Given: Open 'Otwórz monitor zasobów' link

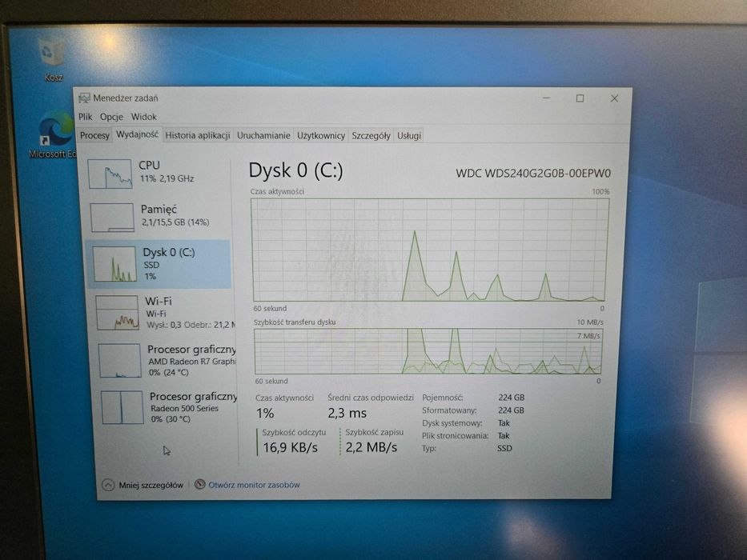Looking at the screenshot, I should 254,485.
